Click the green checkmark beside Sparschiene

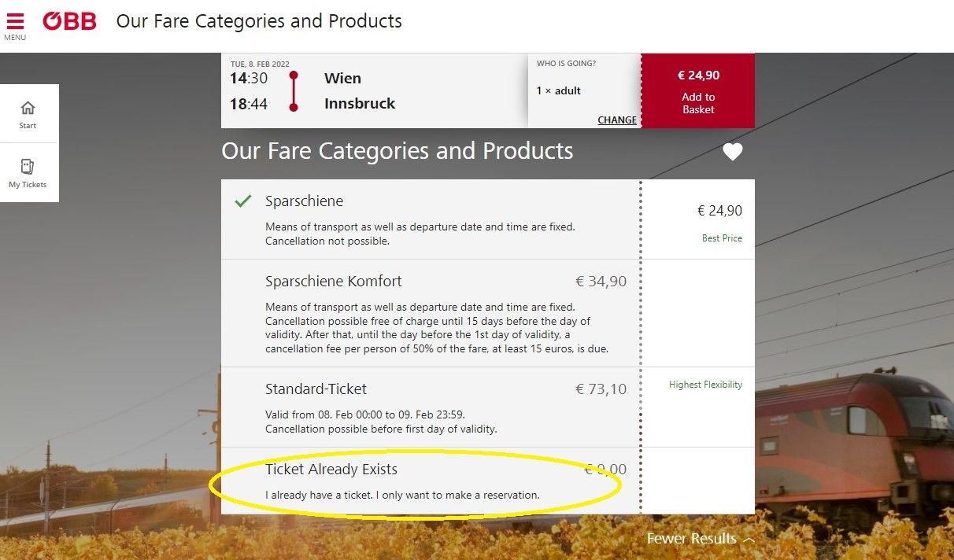[x=242, y=201]
